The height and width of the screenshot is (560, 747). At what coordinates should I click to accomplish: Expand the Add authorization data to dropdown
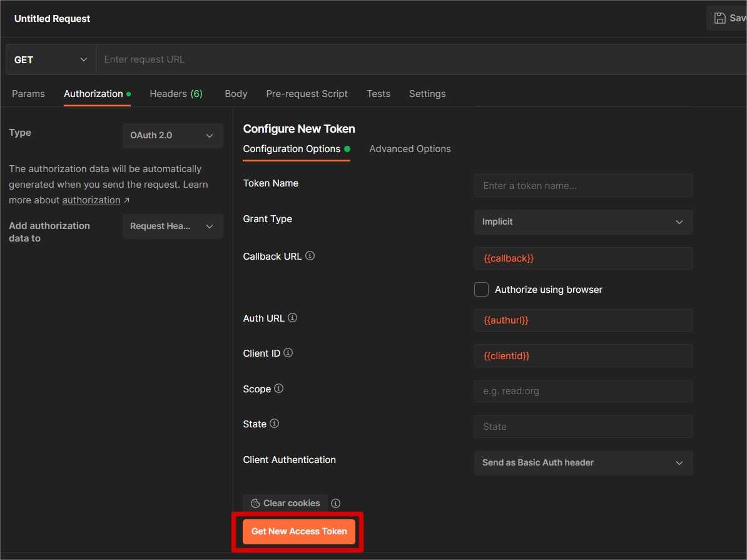(x=173, y=227)
